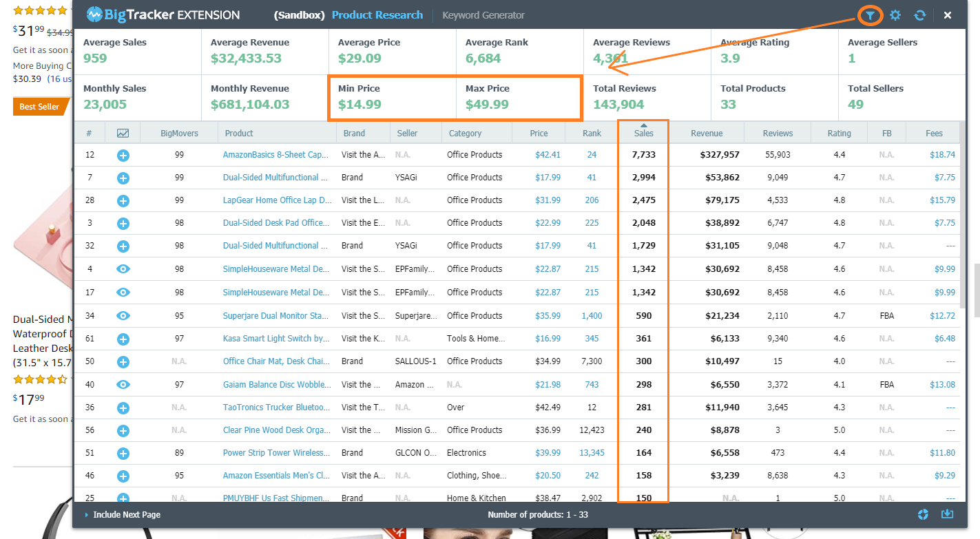Close the BigTracker extension panel
The height and width of the screenshot is (539, 980).
pos(948,15)
